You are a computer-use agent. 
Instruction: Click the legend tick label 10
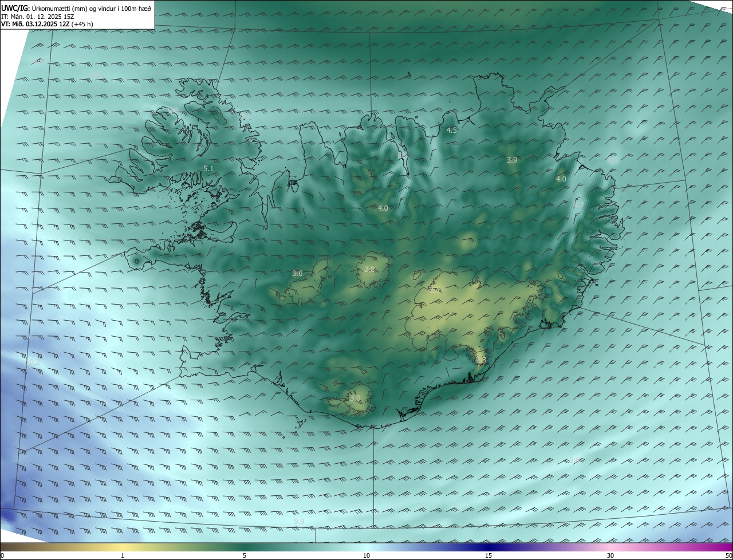[366, 556]
